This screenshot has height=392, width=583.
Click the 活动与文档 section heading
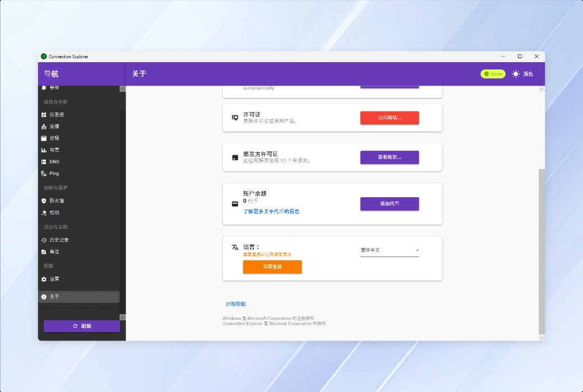coord(55,227)
